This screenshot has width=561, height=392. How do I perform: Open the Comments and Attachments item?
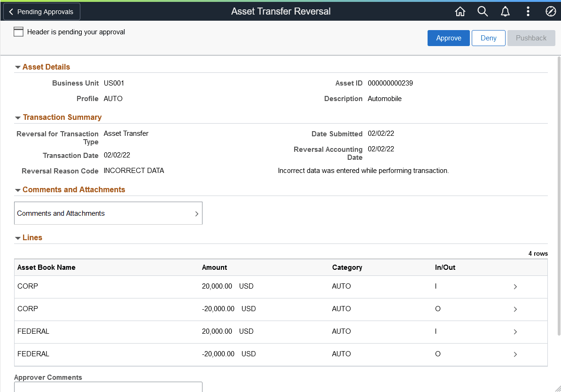click(x=108, y=213)
